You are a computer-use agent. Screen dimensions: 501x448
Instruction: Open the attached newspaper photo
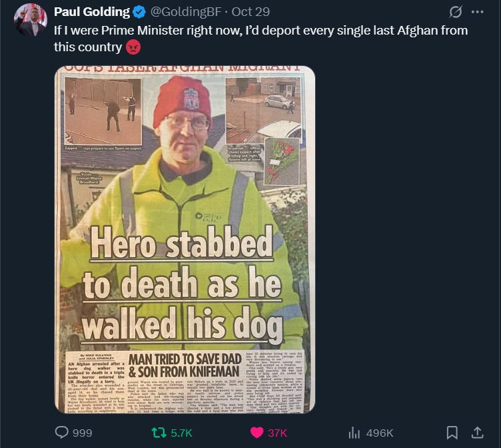185,240
